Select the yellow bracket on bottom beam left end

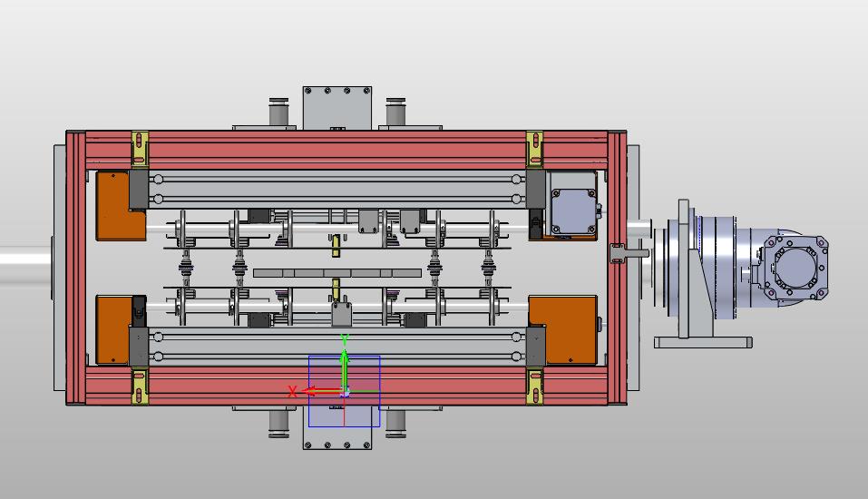click(x=140, y=386)
